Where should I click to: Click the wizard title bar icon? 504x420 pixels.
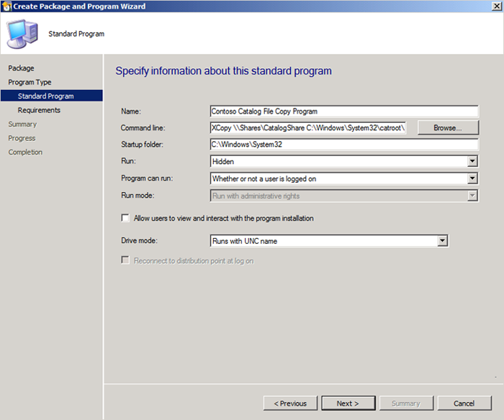tap(6, 6)
